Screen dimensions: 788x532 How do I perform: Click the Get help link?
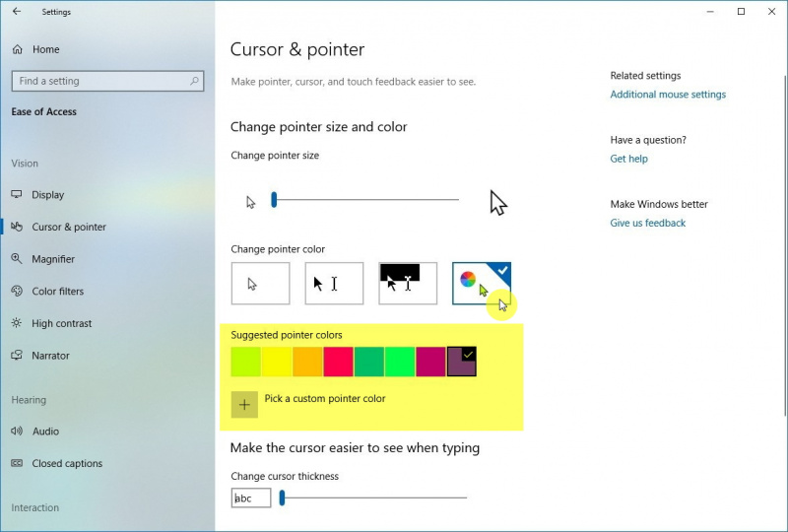coord(628,159)
